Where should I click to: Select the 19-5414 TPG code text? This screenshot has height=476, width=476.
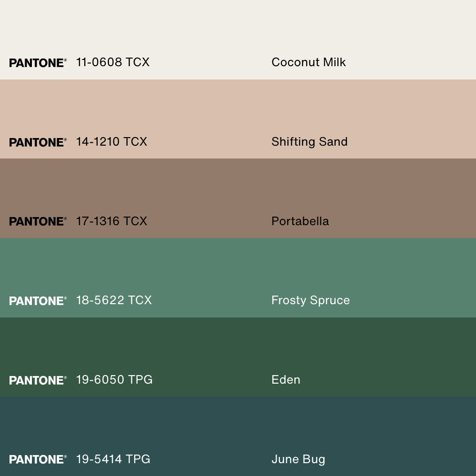coord(113,459)
